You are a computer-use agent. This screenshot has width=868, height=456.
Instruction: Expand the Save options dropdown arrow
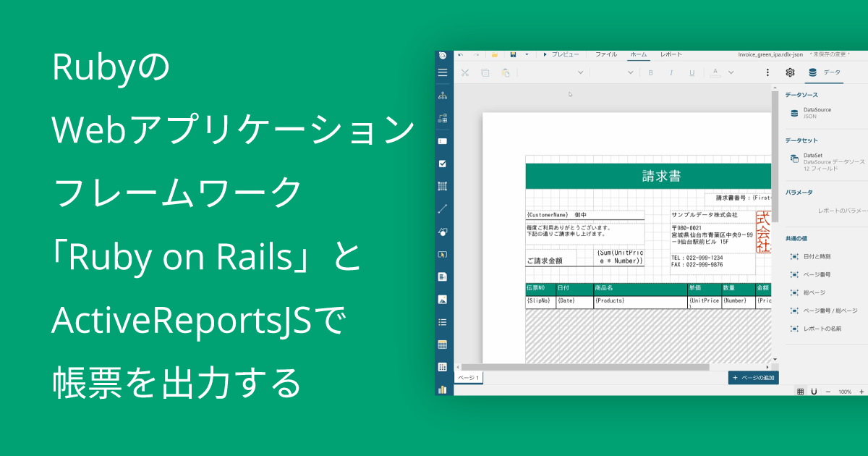tap(527, 54)
